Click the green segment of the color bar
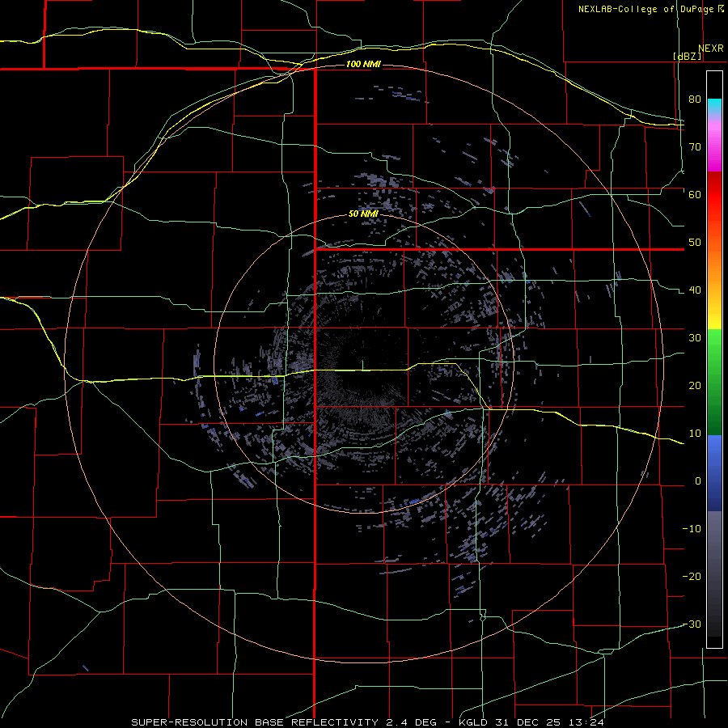728x728 pixels. coord(714,382)
